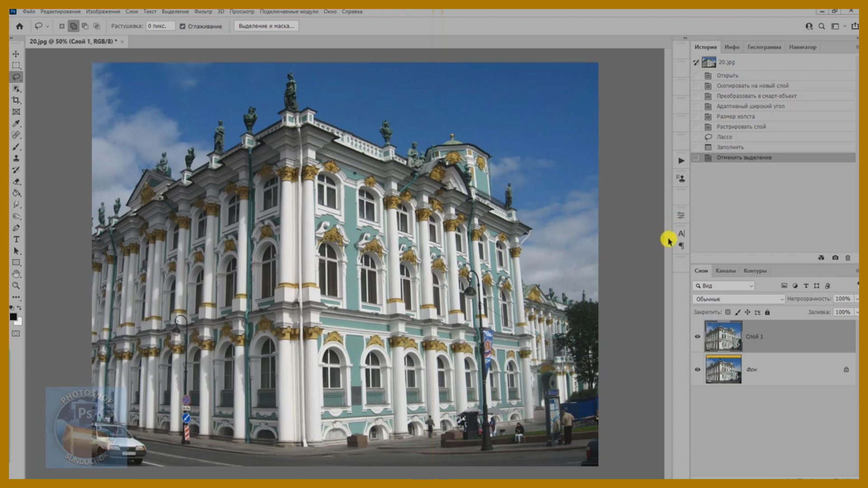Select history state Заполнить
Screen dimensions: 868x488
pos(773,147)
